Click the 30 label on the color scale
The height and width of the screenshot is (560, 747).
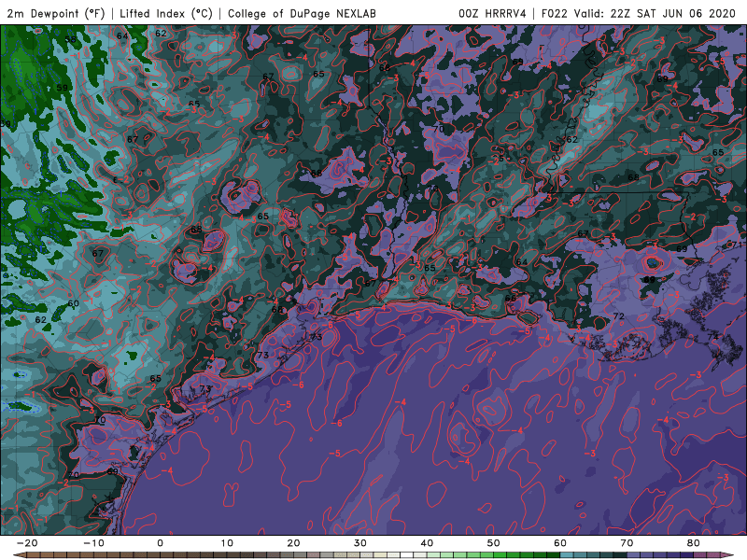[x=360, y=543]
